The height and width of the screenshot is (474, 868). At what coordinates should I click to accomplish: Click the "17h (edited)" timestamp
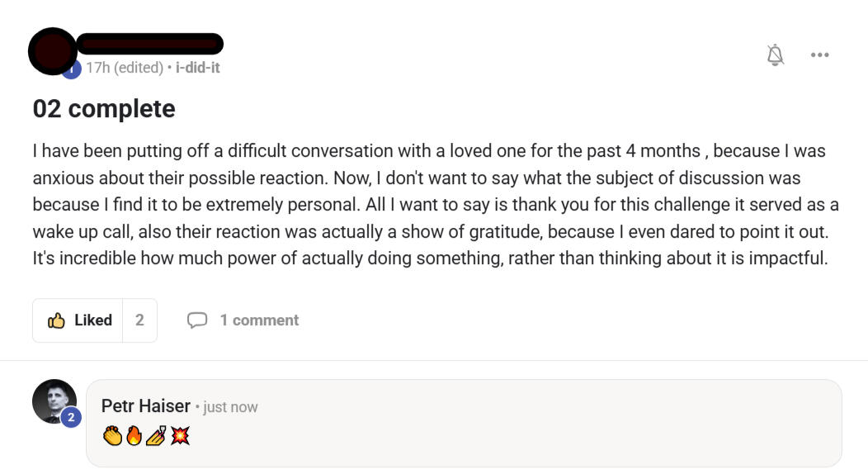tap(125, 68)
